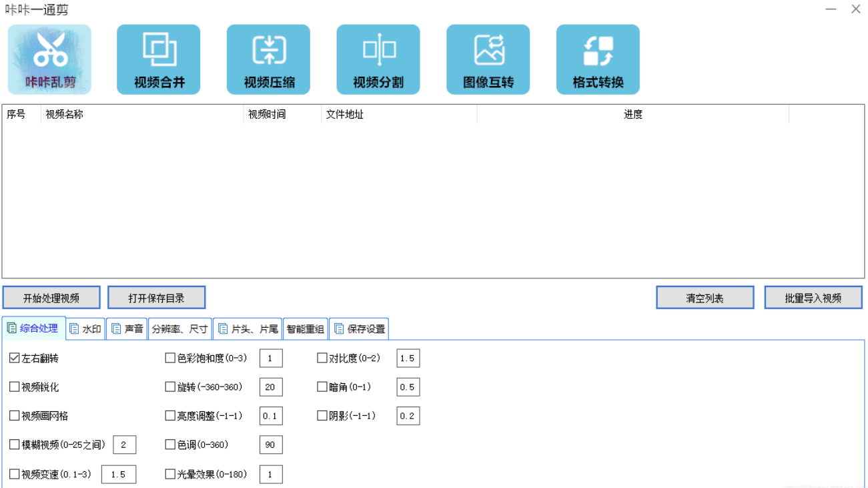Screen dimensions: 868x488
Task: Open the 视频压缩 video compress tool
Action: (x=268, y=59)
